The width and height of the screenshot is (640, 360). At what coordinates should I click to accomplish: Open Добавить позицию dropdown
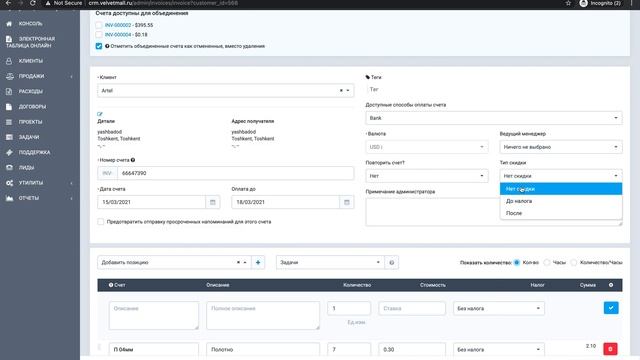[x=174, y=262]
